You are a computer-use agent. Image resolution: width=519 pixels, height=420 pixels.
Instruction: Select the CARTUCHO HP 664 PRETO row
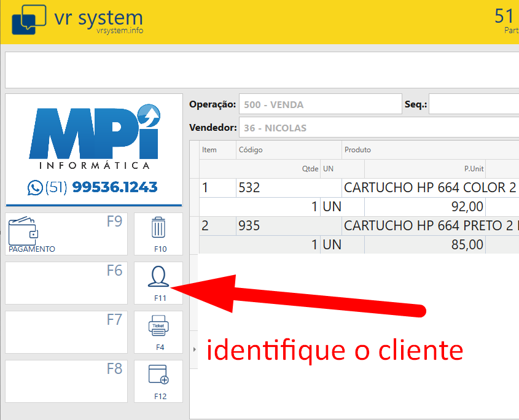click(x=429, y=226)
